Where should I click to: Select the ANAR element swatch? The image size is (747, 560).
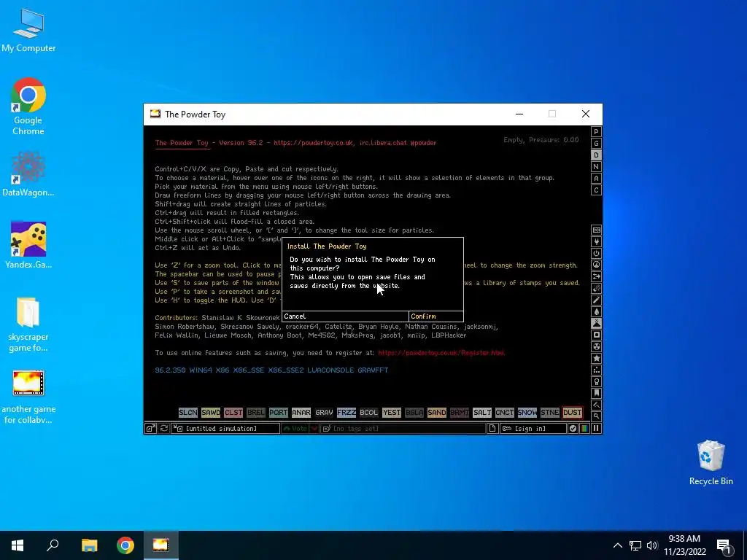(301, 413)
